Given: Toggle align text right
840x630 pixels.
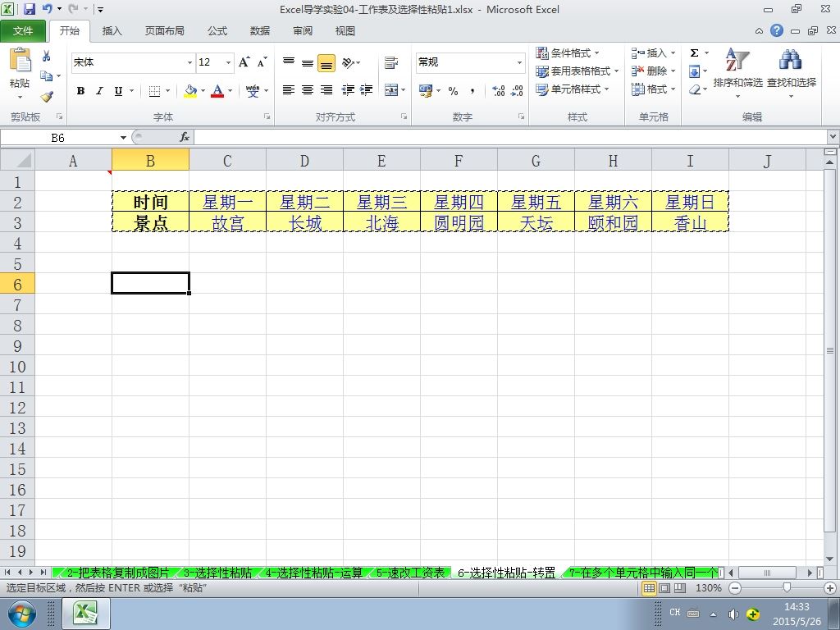Looking at the screenshot, I should (x=326, y=90).
